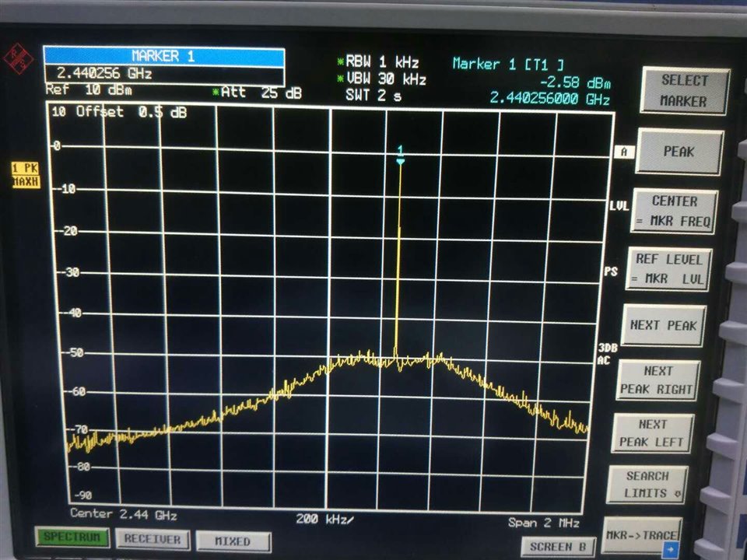Tap the PEAK softkey
Viewport: 747px width, 560px height.
coord(679,152)
